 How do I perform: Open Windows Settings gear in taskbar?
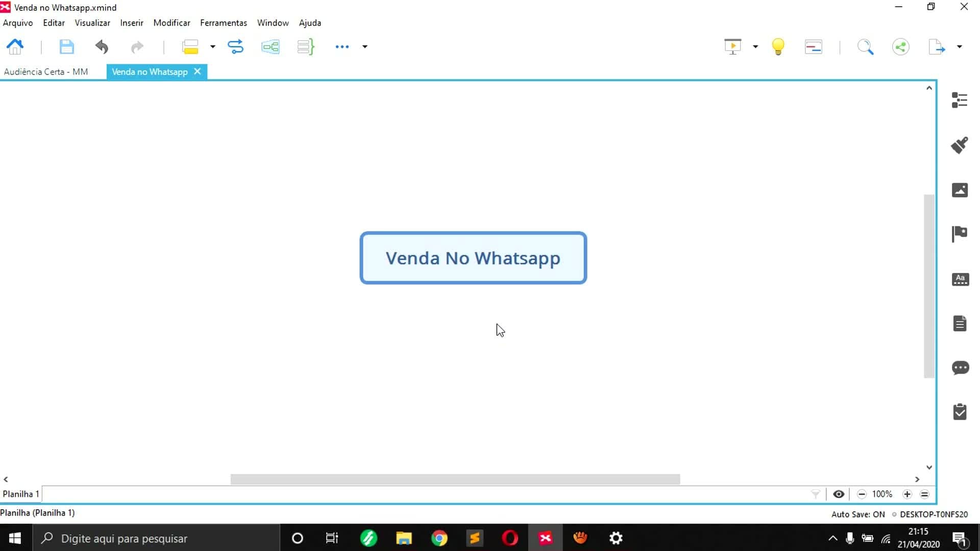616,538
